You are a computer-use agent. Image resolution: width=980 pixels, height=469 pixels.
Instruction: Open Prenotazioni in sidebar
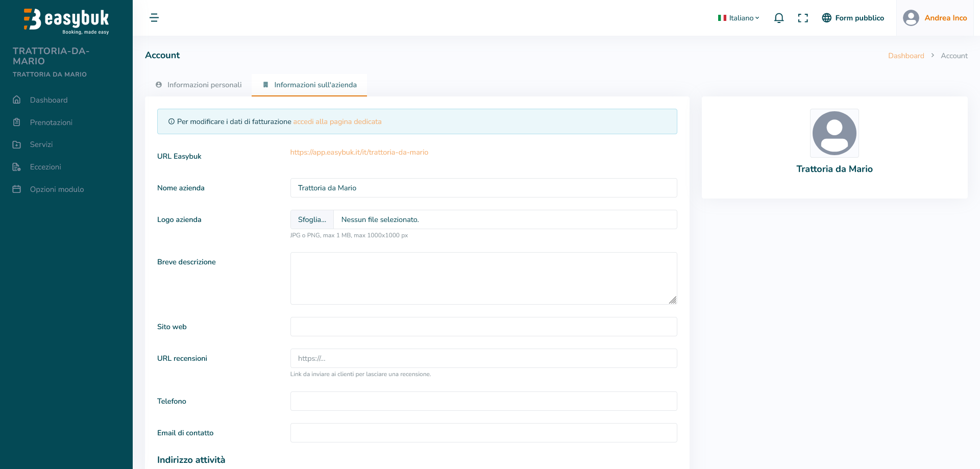[51, 122]
